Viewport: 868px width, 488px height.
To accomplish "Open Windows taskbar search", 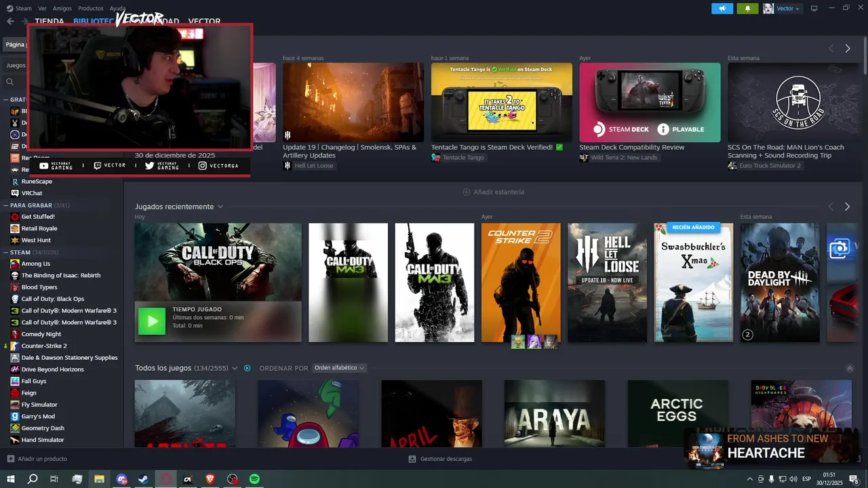I will pyautogui.click(x=33, y=479).
